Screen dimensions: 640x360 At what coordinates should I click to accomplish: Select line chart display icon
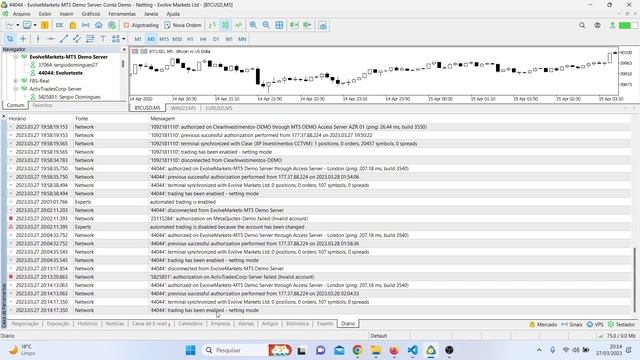click(238, 25)
